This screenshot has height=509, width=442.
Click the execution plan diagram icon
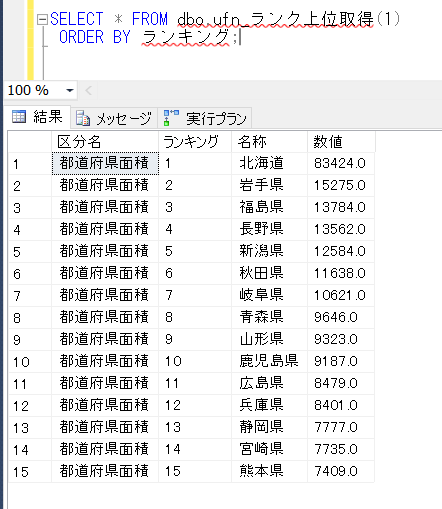[x=171, y=118]
